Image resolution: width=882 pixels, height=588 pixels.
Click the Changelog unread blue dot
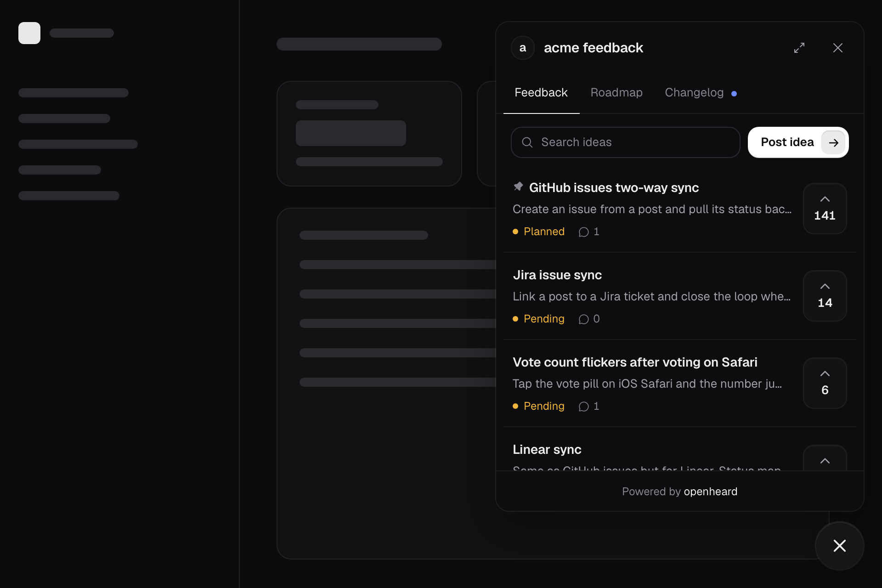(x=734, y=94)
